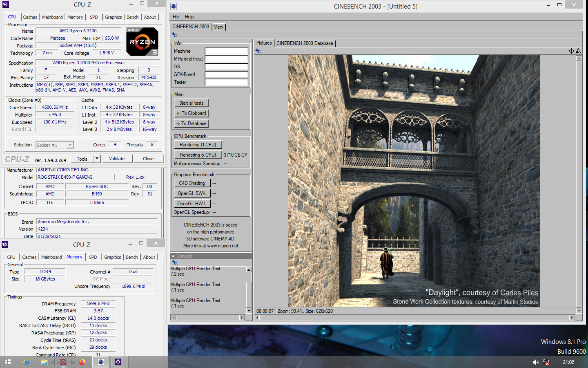Switch to CINEBENCH taskbar button
The width and height of the screenshot is (588, 368).
[x=101, y=362]
